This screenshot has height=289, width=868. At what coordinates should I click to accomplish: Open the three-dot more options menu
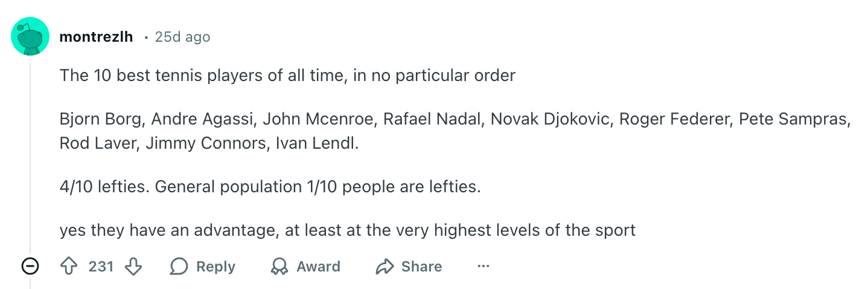click(483, 267)
